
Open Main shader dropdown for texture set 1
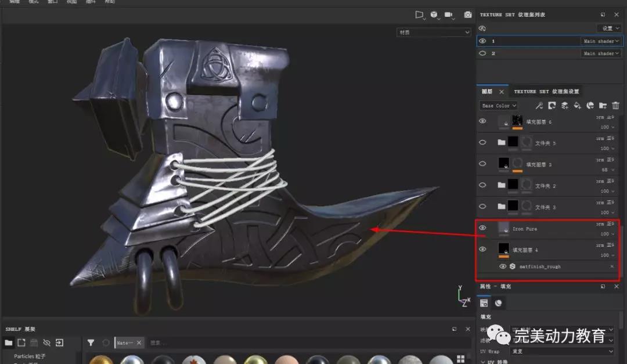point(600,41)
